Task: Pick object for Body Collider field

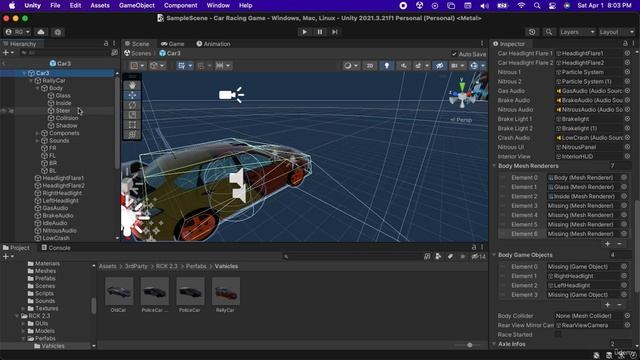Action: (627, 316)
